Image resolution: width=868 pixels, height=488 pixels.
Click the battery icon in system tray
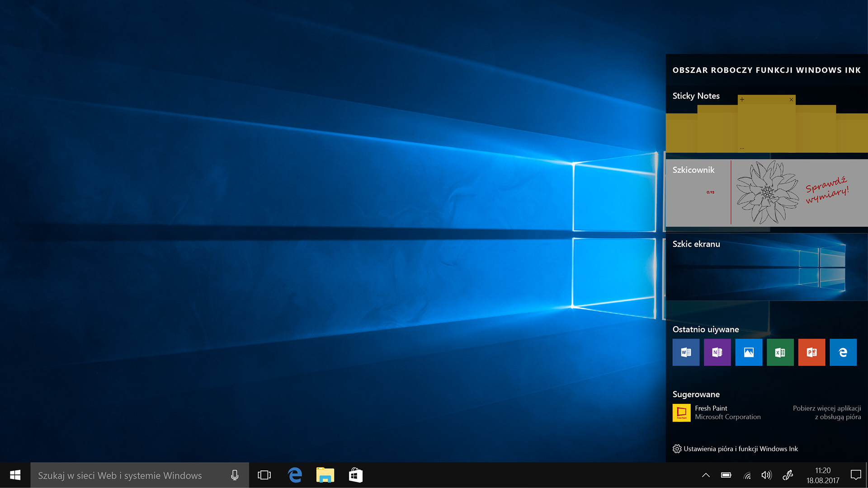pos(726,475)
